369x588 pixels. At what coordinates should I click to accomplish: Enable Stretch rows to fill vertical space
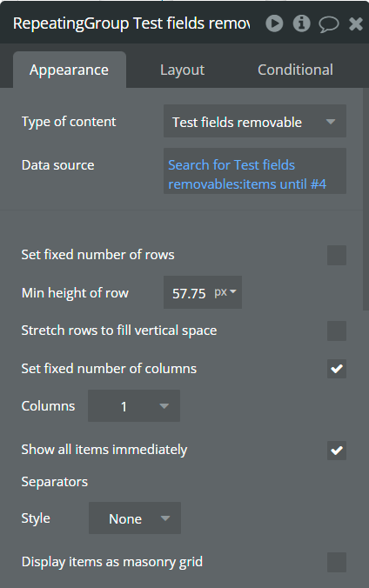click(337, 331)
